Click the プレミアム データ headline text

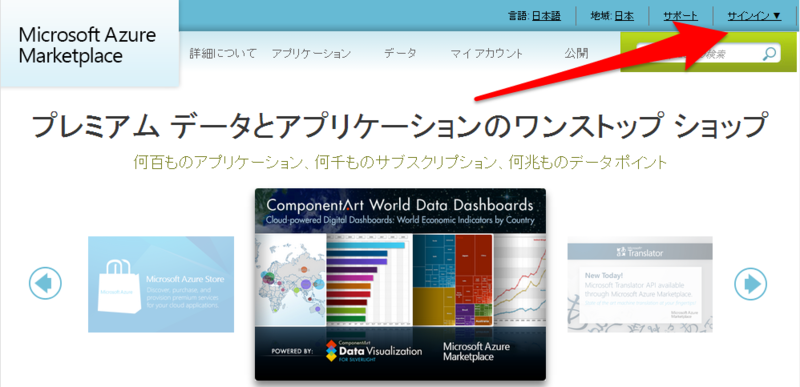click(399, 126)
